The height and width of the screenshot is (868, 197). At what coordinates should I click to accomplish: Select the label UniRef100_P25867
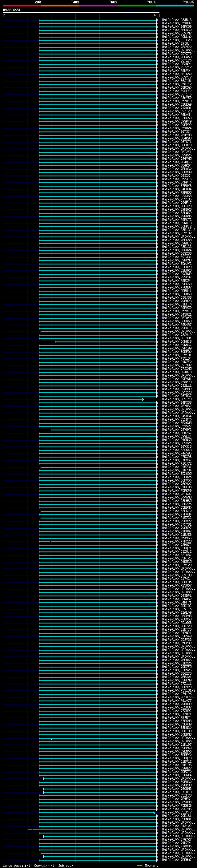point(177,586)
